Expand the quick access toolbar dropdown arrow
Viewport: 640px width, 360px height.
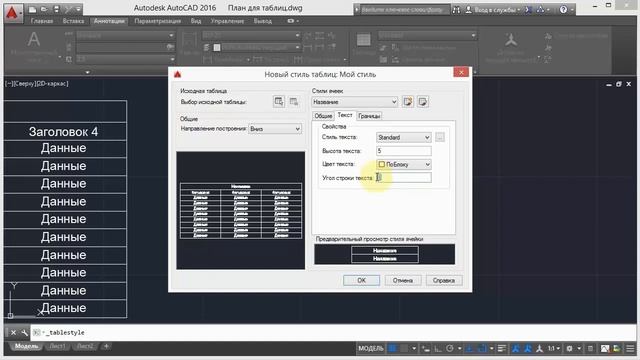(78, 9)
